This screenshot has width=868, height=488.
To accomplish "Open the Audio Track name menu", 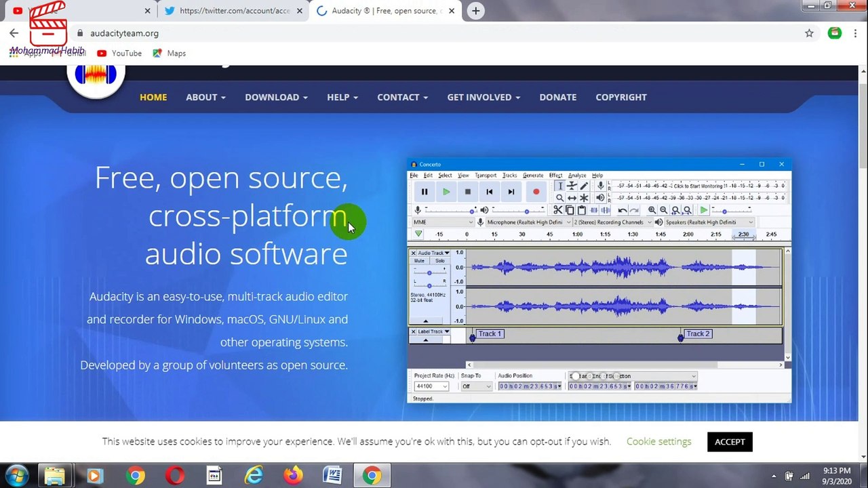I will click(433, 253).
